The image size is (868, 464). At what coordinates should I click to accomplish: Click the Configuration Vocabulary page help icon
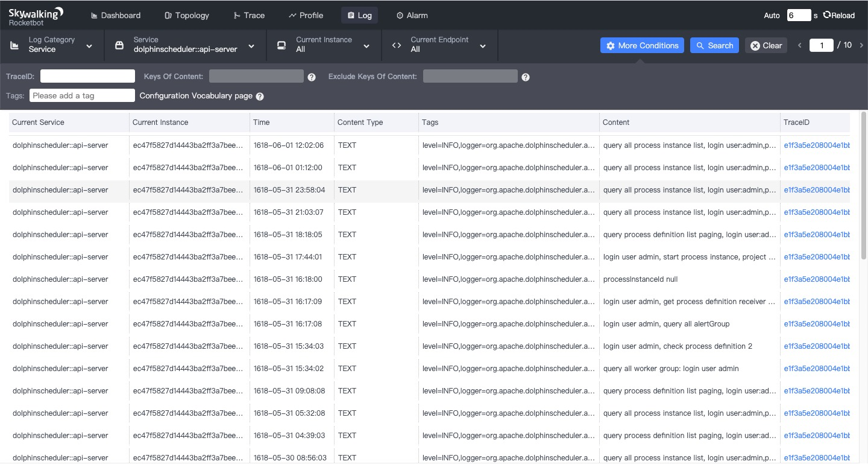[260, 97]
